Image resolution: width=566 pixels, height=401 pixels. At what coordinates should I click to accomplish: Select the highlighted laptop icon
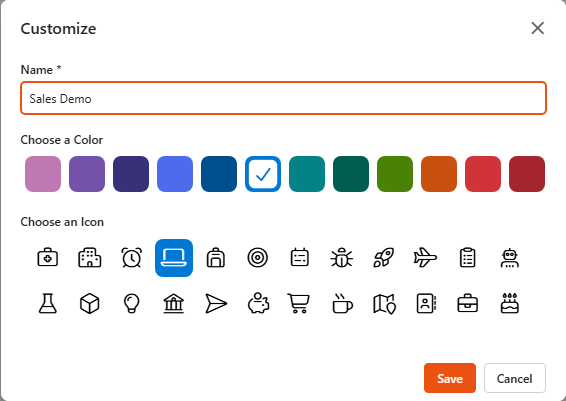[174, 258]
